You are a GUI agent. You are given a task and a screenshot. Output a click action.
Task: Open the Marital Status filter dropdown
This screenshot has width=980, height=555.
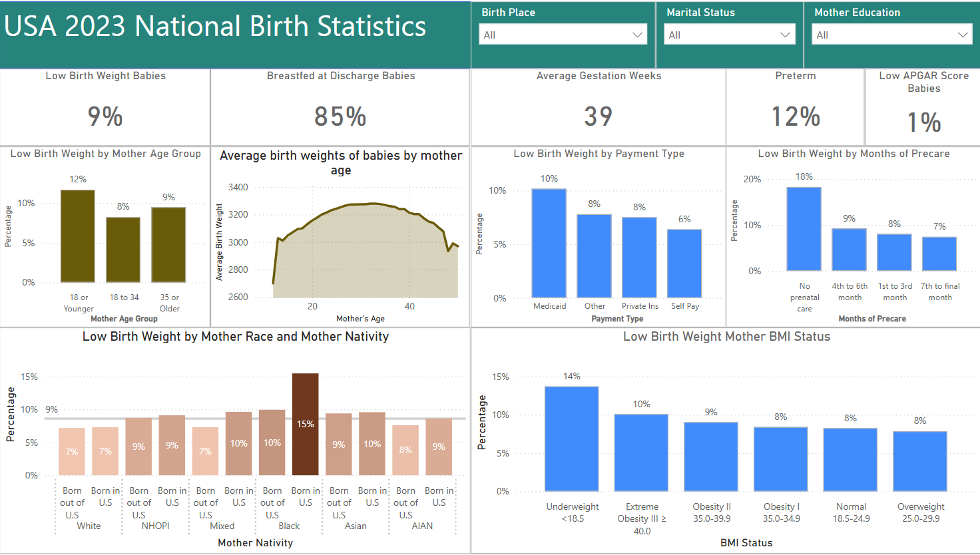730,35
